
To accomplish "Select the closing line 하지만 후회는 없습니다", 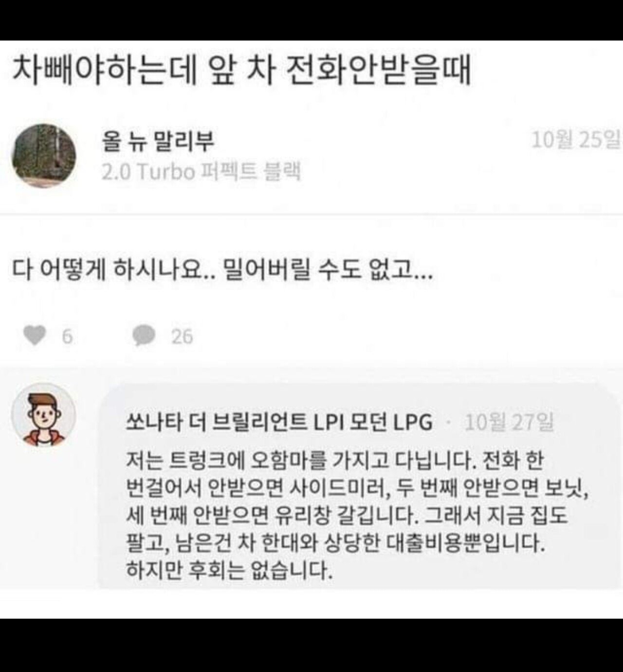I will pyautogui.click(x=230, y=569).
